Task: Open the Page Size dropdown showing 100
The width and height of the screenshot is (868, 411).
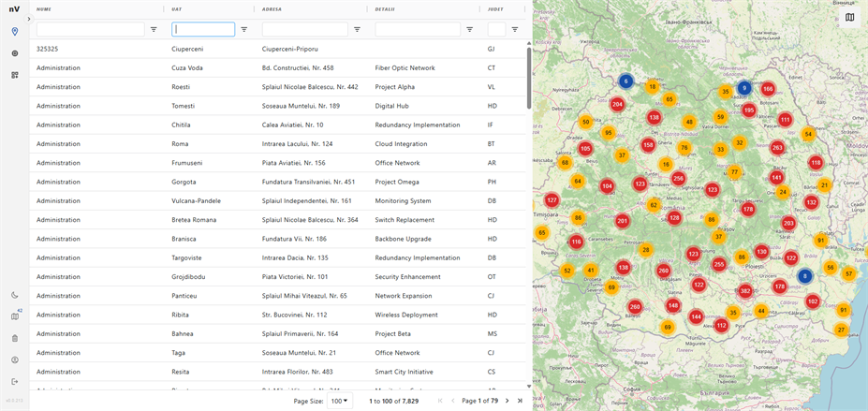Action: coord(341,401)
